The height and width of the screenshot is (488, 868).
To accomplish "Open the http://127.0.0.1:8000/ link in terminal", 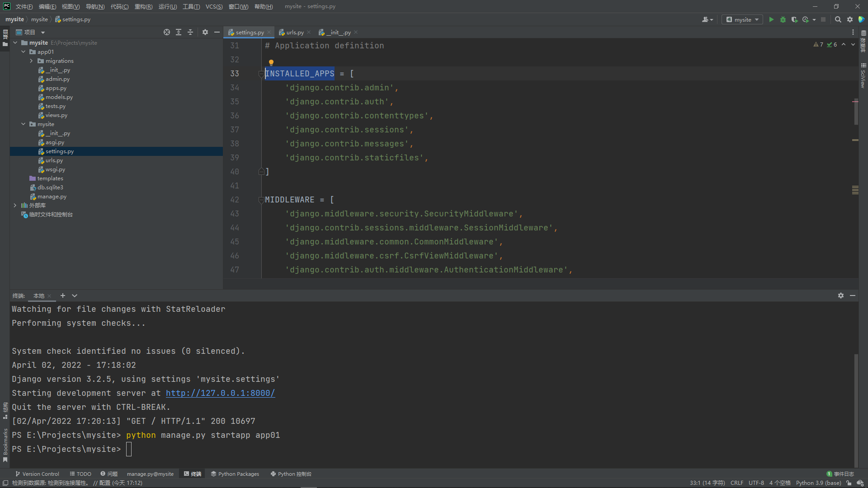I will (220, 393).
